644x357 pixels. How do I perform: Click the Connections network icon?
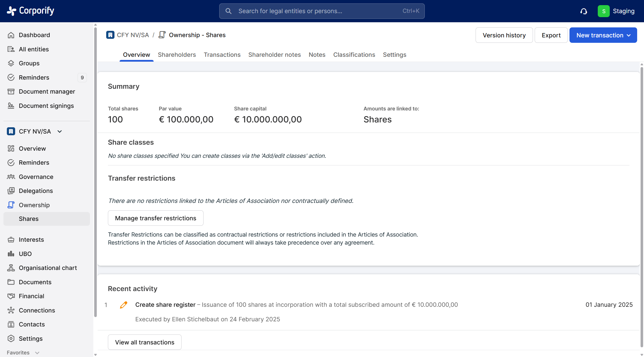[x=11, y=310]
